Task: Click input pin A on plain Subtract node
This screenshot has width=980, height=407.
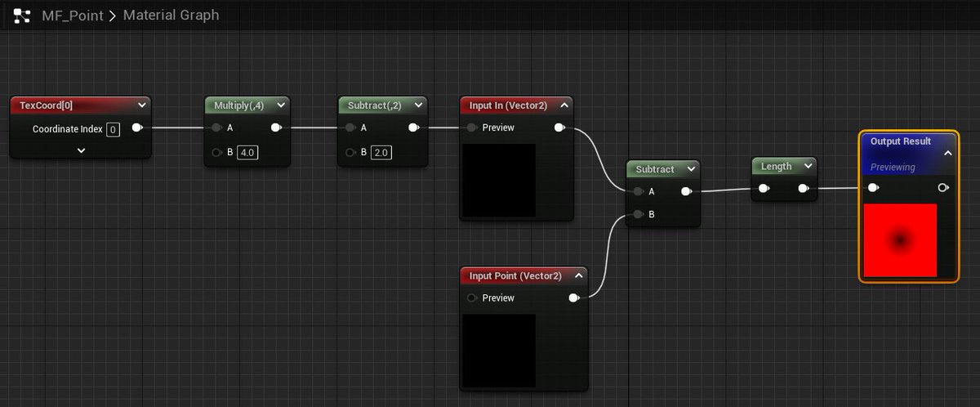Action: [637, 192]
